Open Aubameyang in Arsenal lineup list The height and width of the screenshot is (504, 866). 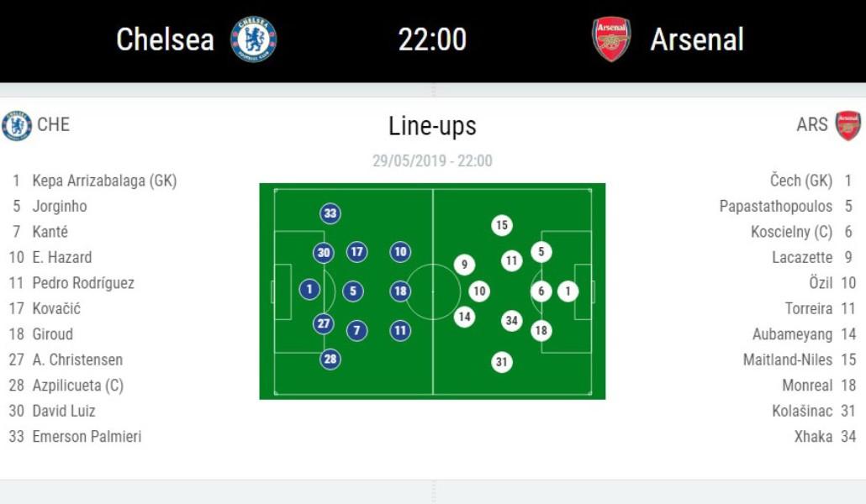(792, 334)
